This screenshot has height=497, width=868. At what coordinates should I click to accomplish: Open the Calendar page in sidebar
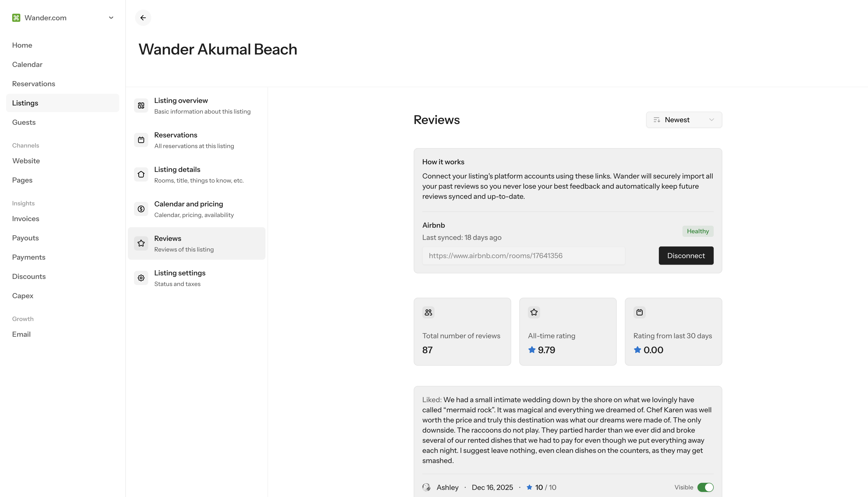pyautogui.click(x=27, y=64)
